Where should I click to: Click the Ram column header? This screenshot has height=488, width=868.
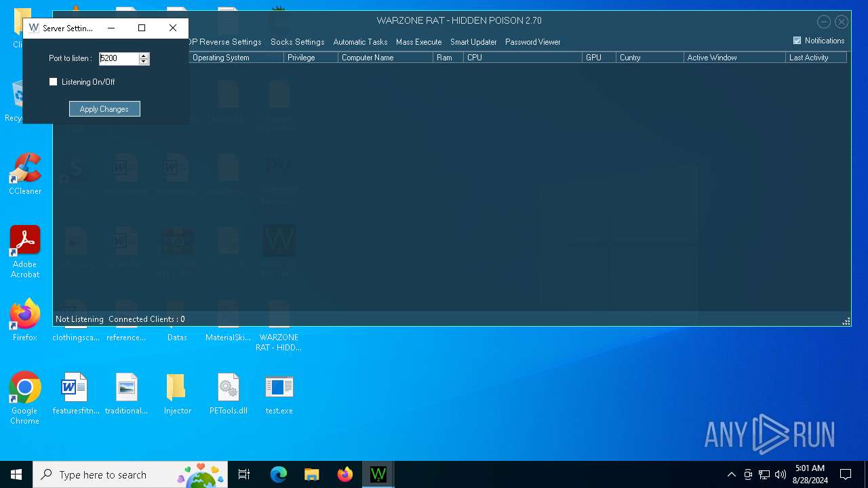click(x=448, y=58)
